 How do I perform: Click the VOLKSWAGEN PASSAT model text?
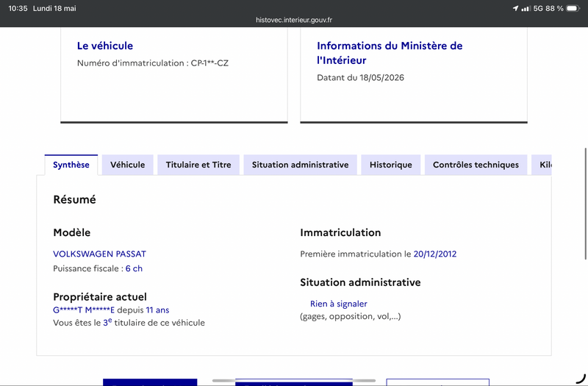coord(99,254)
